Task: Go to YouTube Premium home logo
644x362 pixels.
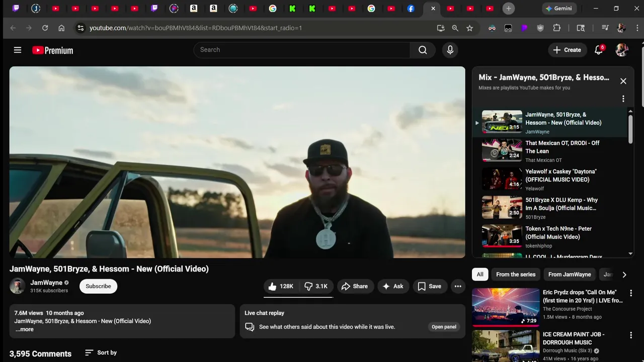Action: [52, 50]
